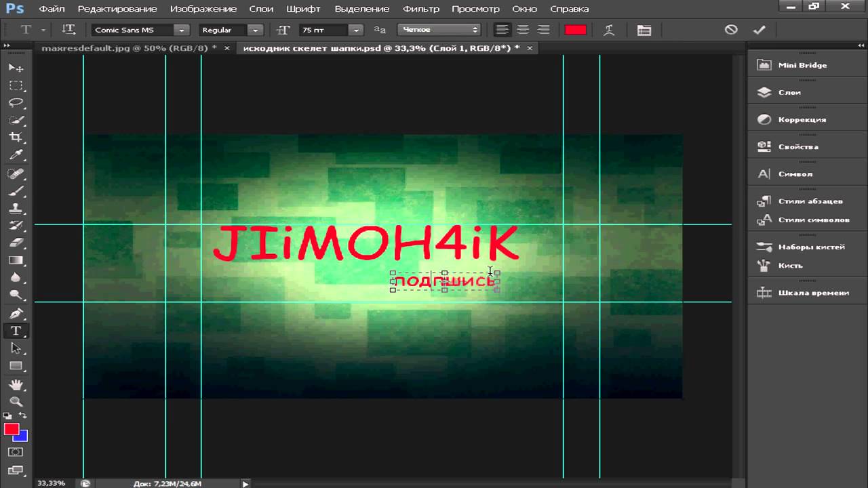Image resolution: width=868 pixels, height=488 pixels.
Task: Expand the tools panel to two columns
Action: click(7, 45)
